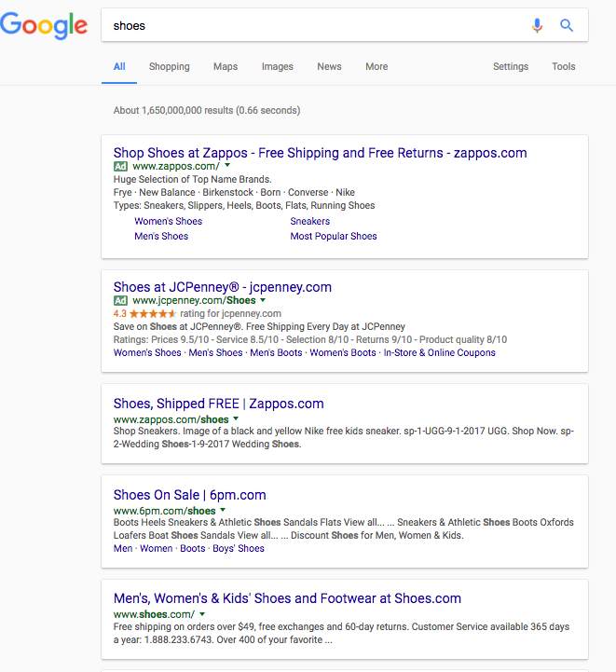Follow the Boys' Shoes sitelink under 6pm
This screenshot has width=616, height=672.
pyautogui.click(x=239, y=549)
